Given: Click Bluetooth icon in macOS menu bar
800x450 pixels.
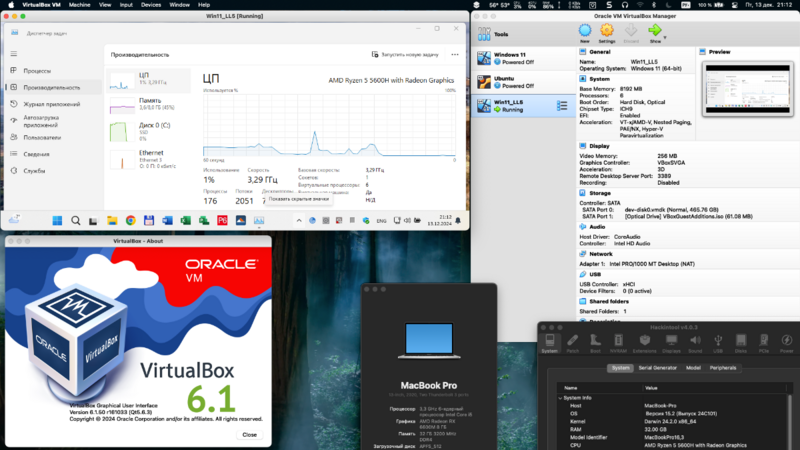Looking at the screenshot, I should 654,5.
